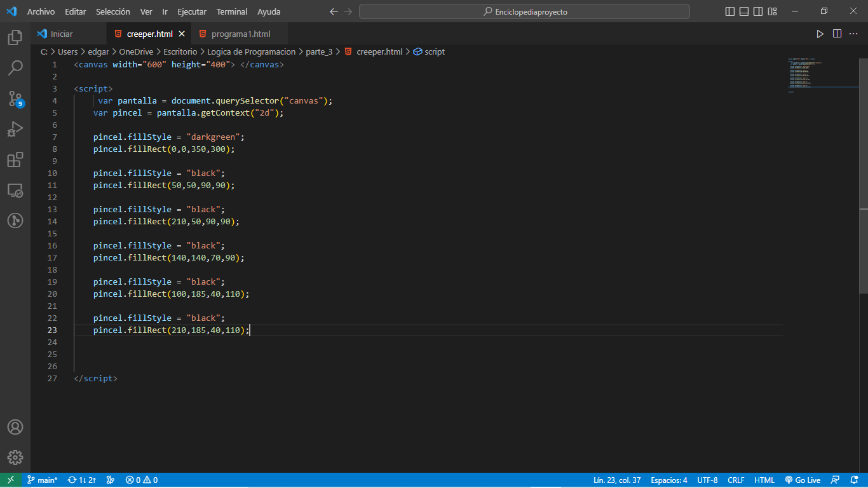The image size is (868, 488).
Task: Click the VS Code logo icon
Action: [x=11, y=11]
